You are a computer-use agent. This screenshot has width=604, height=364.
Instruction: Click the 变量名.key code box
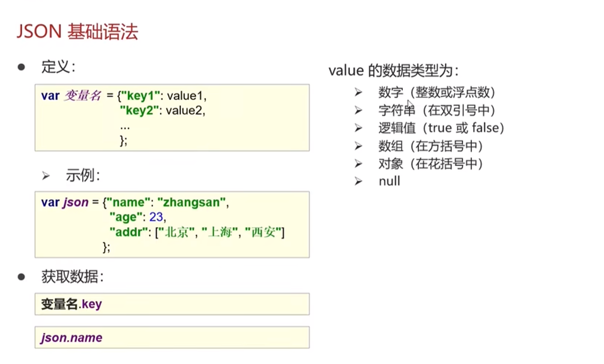[172, 304]
